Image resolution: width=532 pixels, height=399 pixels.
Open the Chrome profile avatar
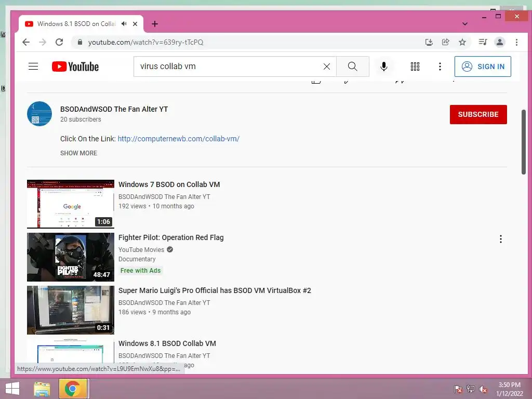[500, 42]
